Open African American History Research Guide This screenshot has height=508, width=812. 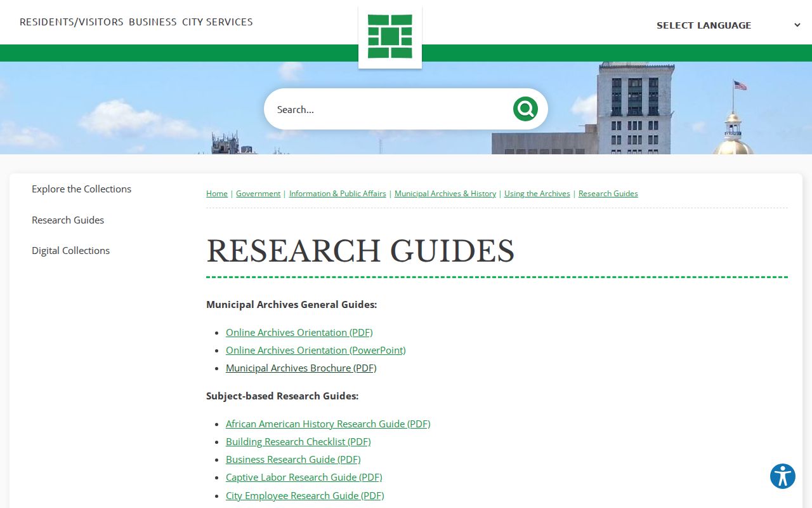(x=328, y=424)
